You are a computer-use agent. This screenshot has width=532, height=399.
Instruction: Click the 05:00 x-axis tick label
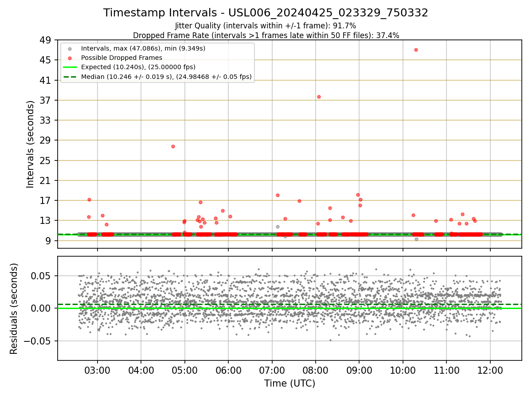tap(184, 371)
